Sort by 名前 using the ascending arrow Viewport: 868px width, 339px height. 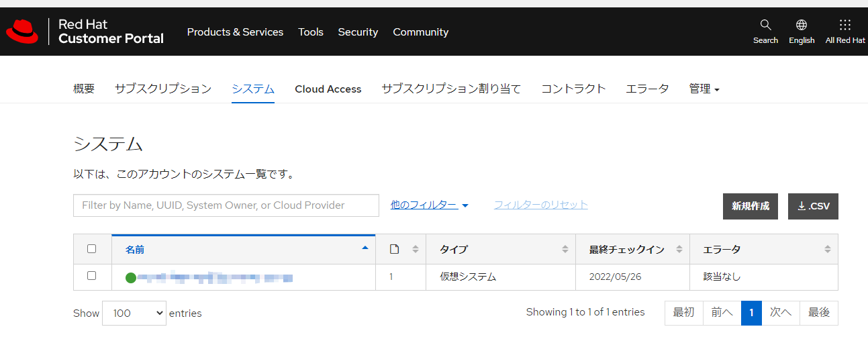[x=365, y=248]
